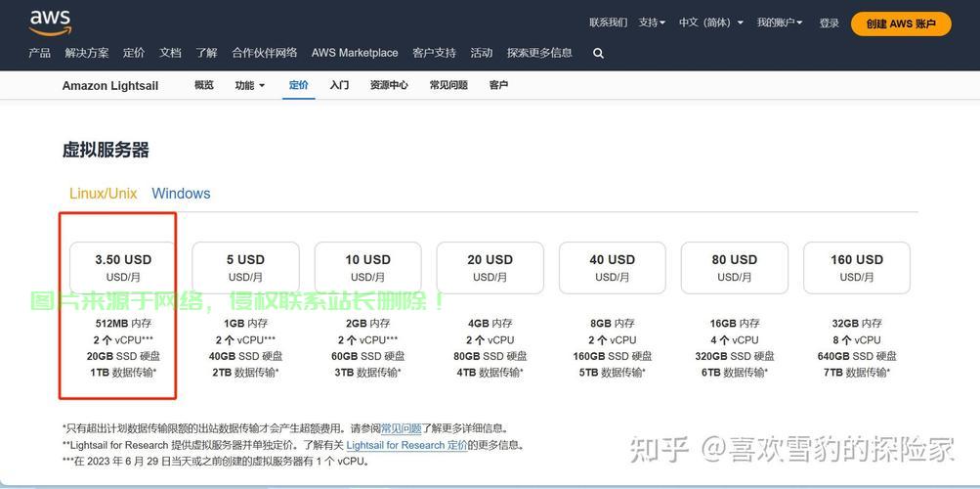The image size is (980, 489).
Task: Select the 40 USD plan card
Action: 612,268
